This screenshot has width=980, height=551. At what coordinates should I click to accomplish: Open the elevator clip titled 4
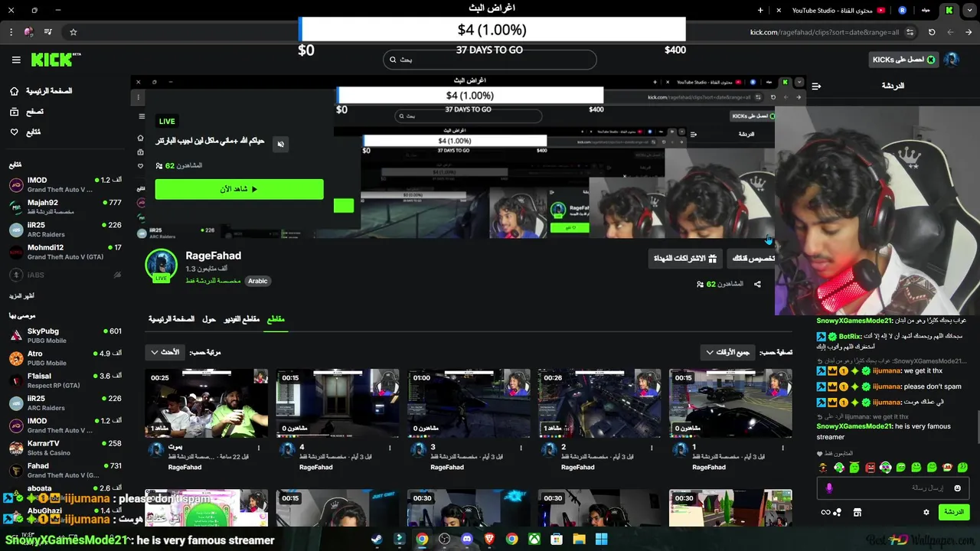338,403
